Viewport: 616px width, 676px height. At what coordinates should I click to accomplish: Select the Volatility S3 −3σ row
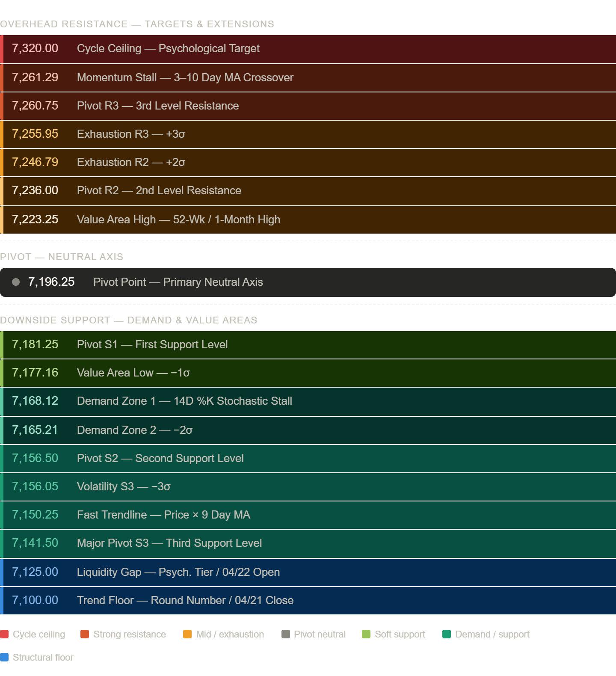[x=308, y=486]
